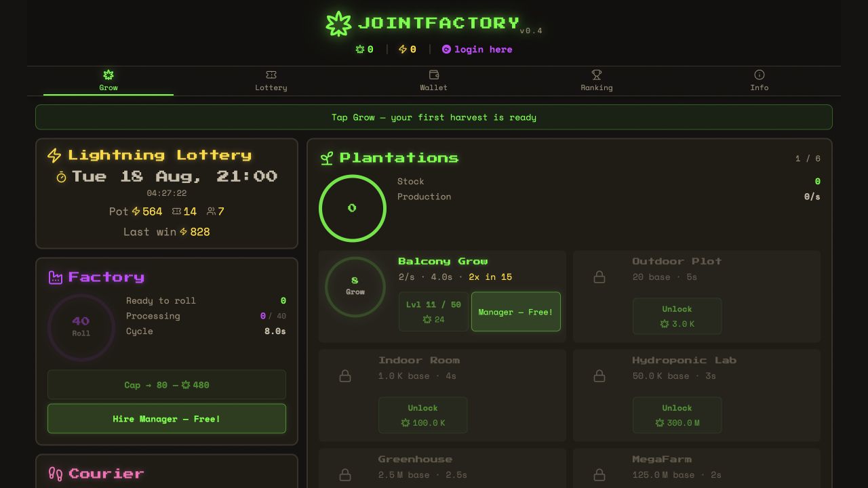
Task: Click the countdown timer "04:27:22"
Action: click(167, 193)
